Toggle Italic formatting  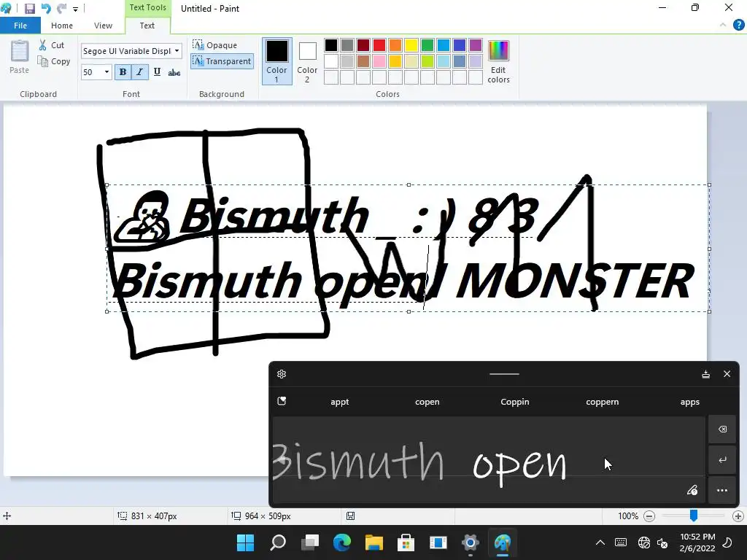(139, 72)
